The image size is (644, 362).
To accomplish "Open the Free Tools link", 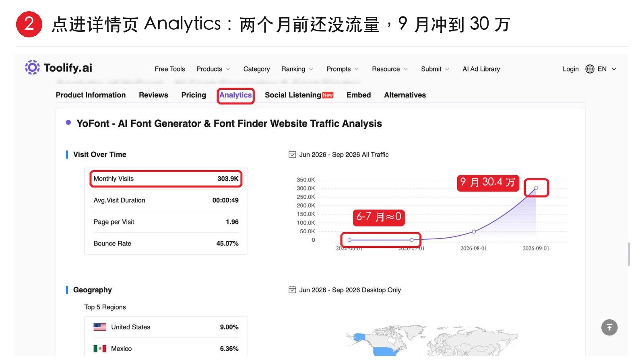I will point(170,69).
